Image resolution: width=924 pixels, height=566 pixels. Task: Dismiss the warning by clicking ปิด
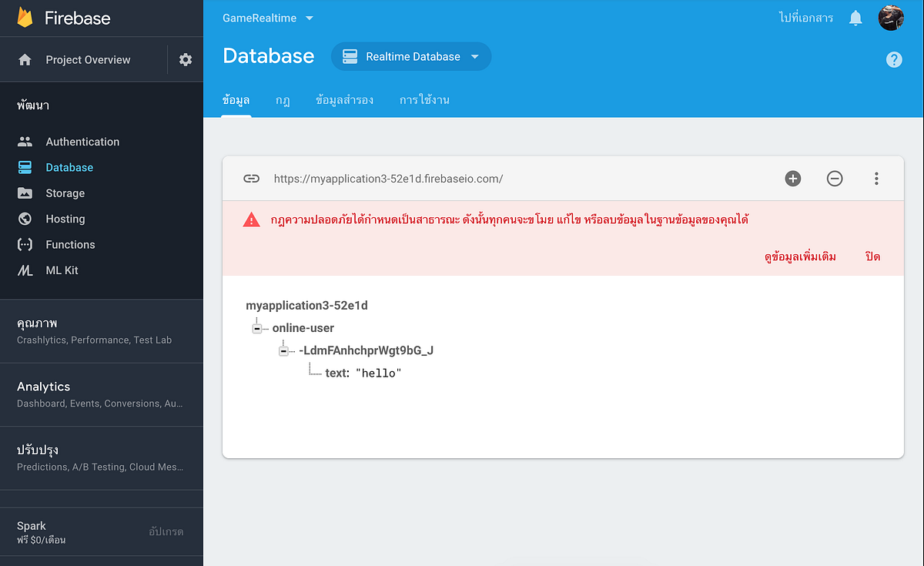(x=872, y=256)
